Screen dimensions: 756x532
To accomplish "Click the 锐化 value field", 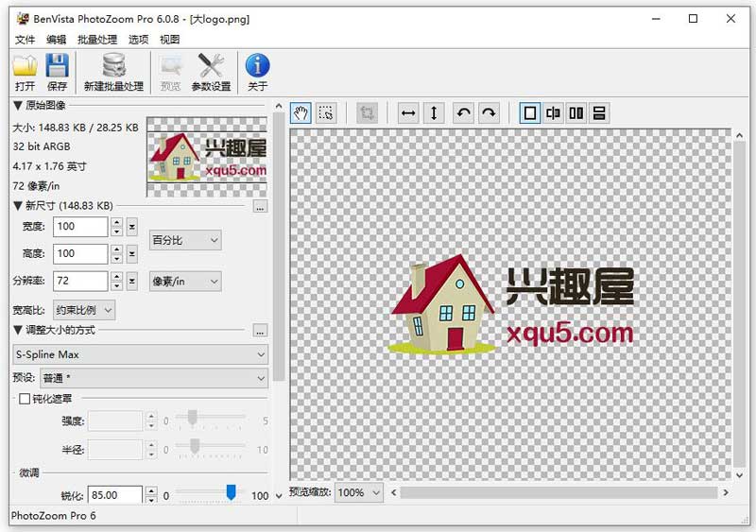I will point(115,495).
